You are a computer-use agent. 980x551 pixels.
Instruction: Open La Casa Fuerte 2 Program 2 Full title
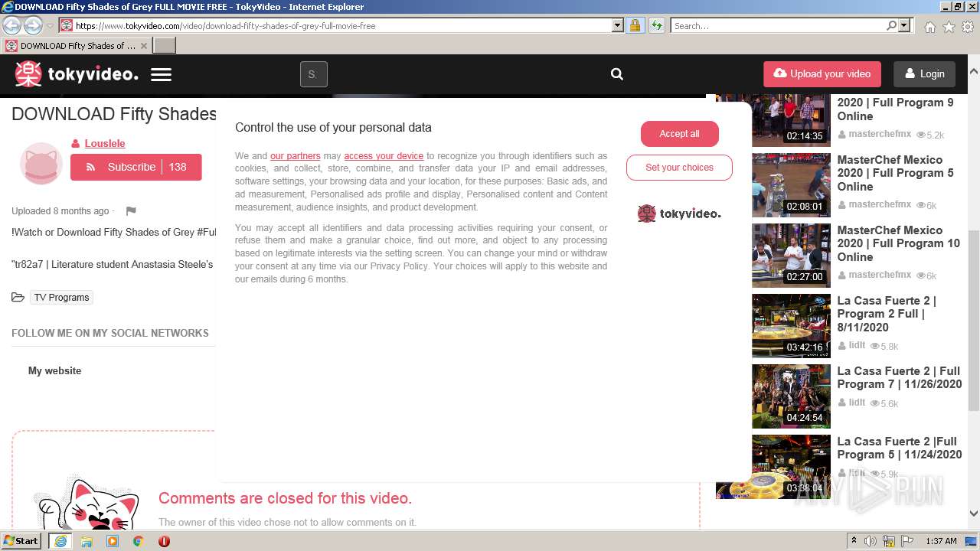coord(887,314)
